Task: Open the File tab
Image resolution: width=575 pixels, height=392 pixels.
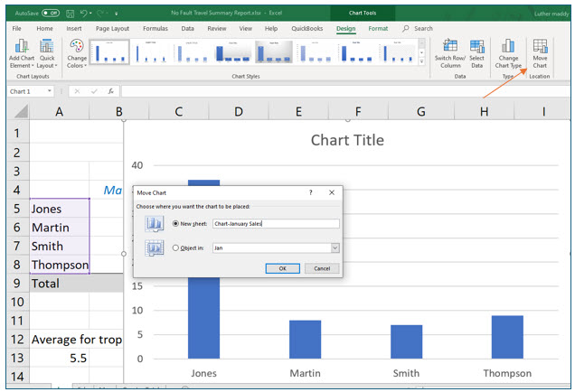Action: click(x=17, y=28)
